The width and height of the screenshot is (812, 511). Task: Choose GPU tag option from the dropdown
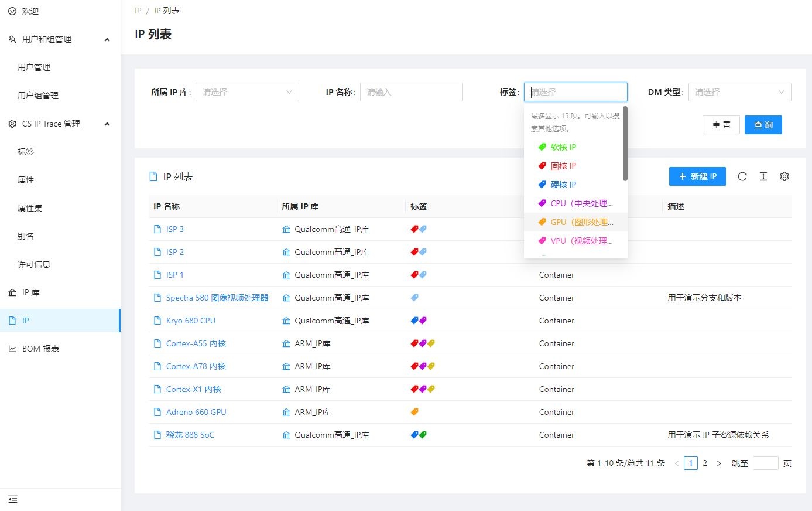(x=581, y=222)
